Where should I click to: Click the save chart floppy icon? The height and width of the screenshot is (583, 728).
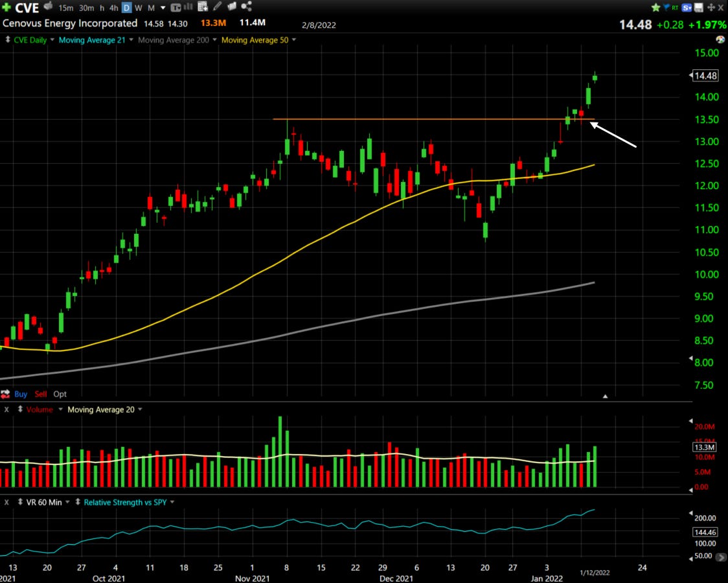[x=698, y=7]
